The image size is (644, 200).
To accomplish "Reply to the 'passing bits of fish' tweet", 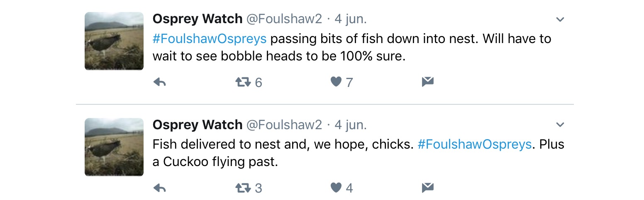I will pyautogui.click(x=160, y=82).
